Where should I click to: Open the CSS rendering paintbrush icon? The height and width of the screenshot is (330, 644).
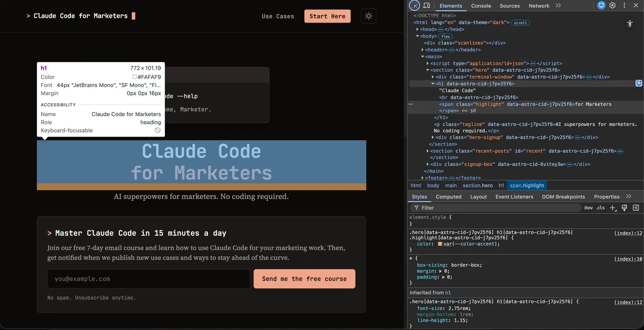(624, 208)
